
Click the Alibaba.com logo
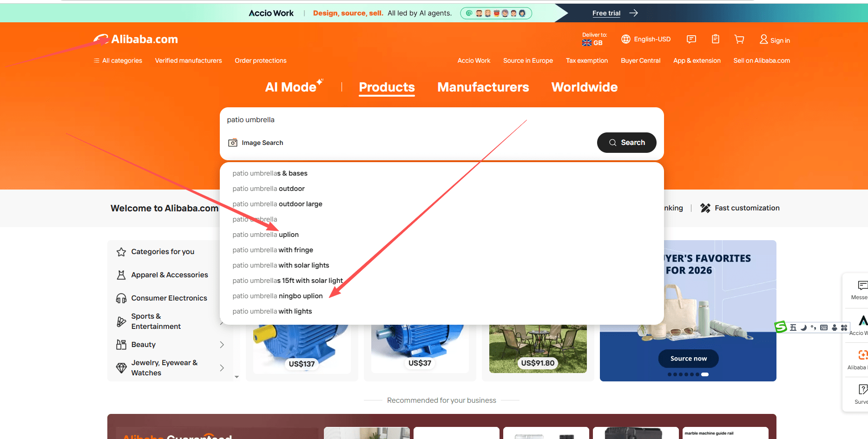click(136, 39)
